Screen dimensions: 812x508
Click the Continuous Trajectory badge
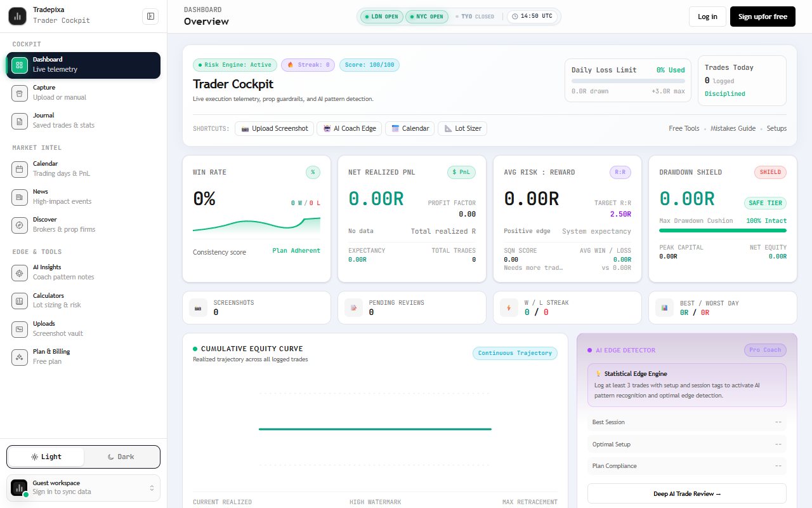[515, 353]
